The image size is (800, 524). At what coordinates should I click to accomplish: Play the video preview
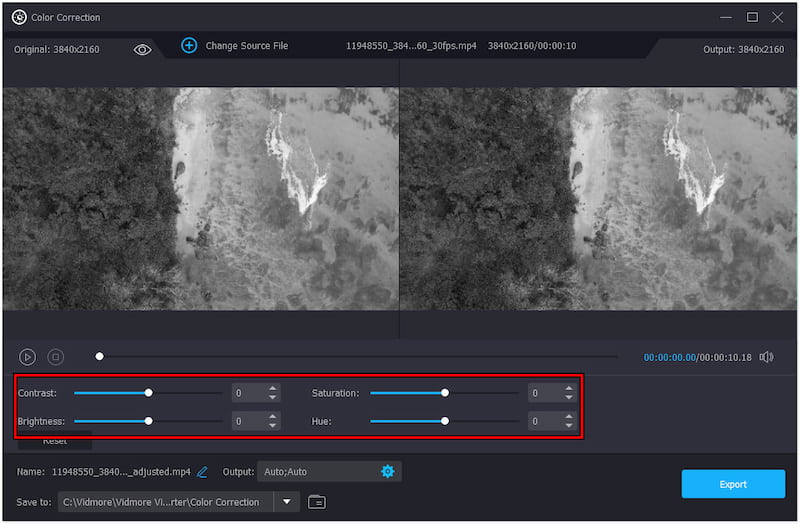click(28, 356)
